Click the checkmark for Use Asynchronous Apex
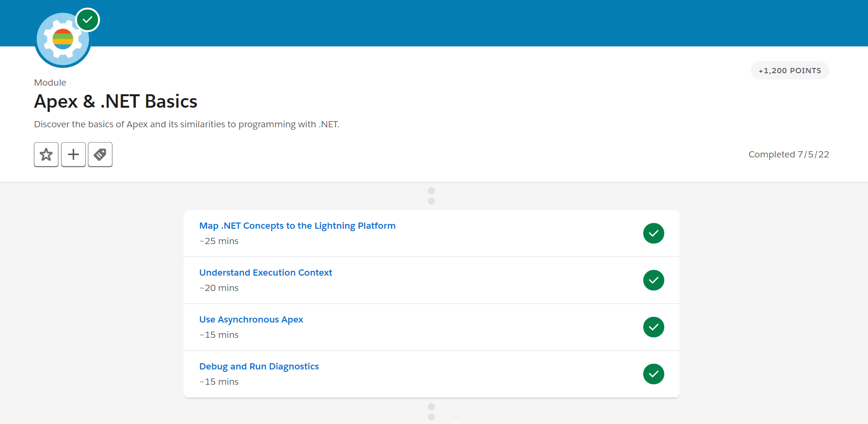The image size is (868, 424). tap(654, 327)
